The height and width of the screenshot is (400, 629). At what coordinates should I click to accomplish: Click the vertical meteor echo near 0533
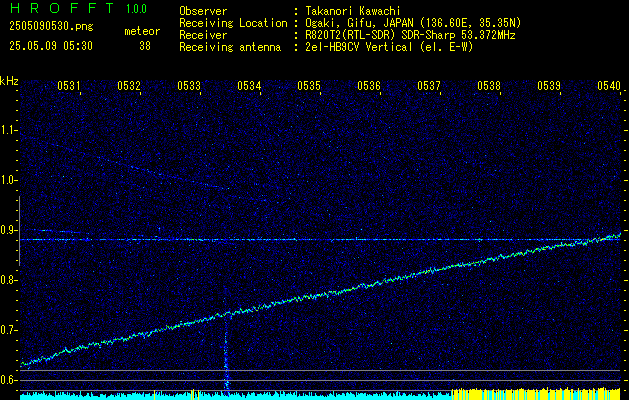[226, 351]
